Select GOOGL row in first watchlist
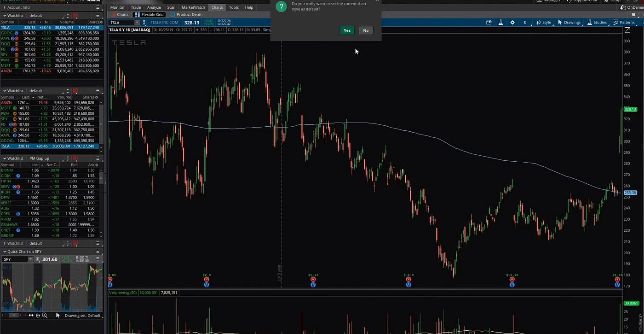644x334 pixels. 50,33
